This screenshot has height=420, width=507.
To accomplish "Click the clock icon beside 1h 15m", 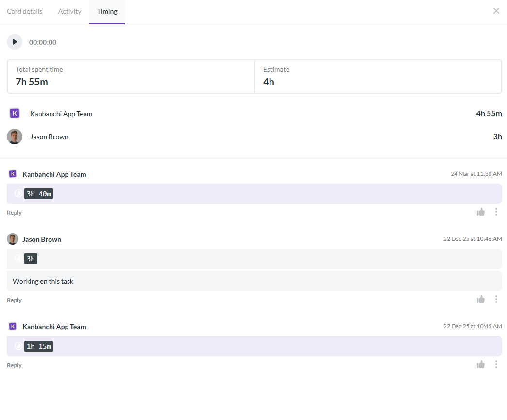I will 18,346.
